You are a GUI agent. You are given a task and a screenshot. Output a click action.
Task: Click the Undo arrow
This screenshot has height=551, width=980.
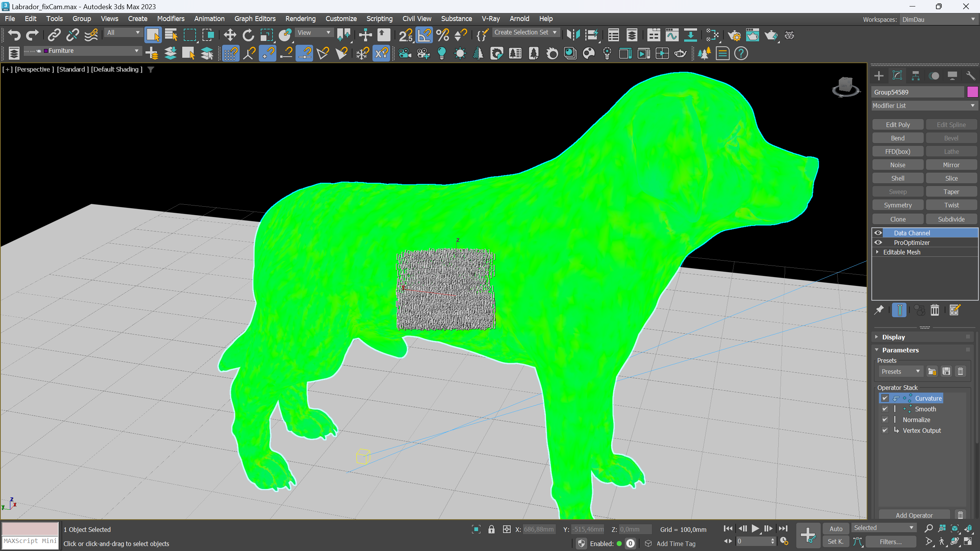pyautogui.click(x=14, y=35)
